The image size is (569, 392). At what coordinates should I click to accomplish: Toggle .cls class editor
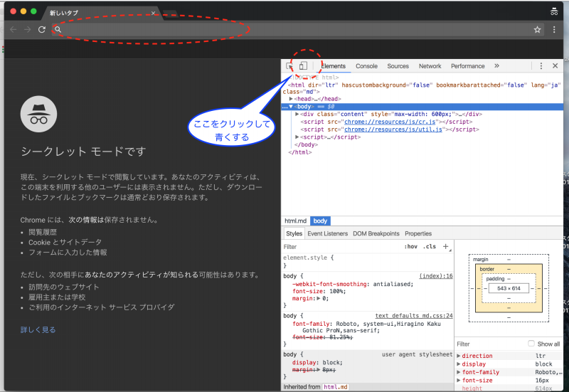(x=430, y=246)
